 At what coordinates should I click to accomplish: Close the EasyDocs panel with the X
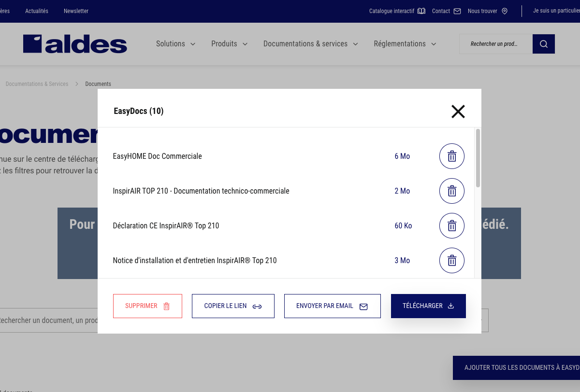[x=458, y=112]
